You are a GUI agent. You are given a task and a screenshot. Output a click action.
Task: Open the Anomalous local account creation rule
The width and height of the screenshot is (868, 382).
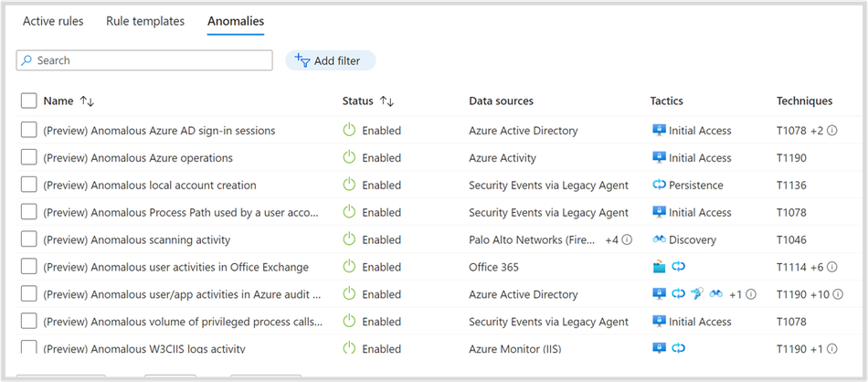150,185
